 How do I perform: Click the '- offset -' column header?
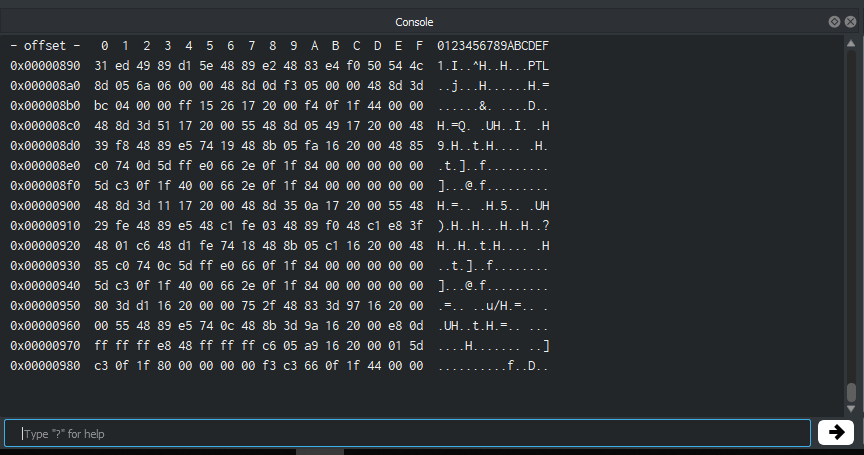[45, 46]
